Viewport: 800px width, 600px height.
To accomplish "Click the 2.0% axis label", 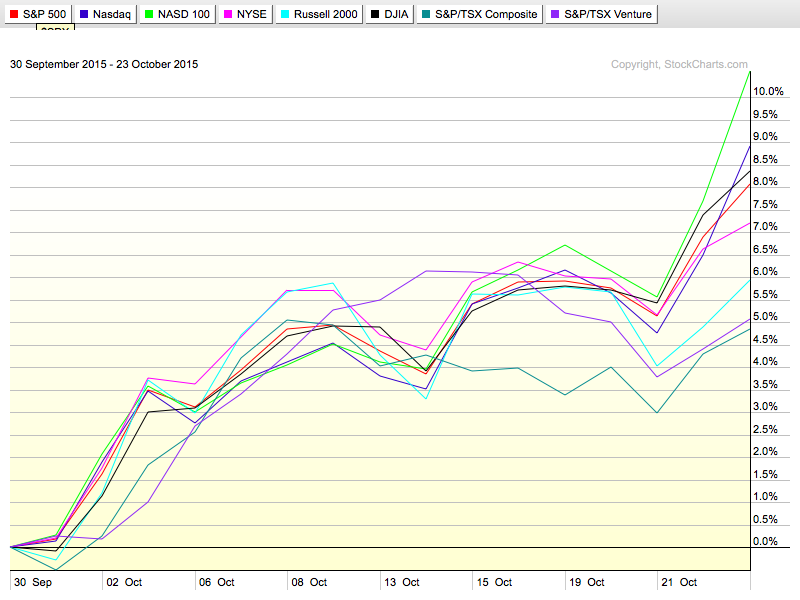I will (x=765, y=451).
